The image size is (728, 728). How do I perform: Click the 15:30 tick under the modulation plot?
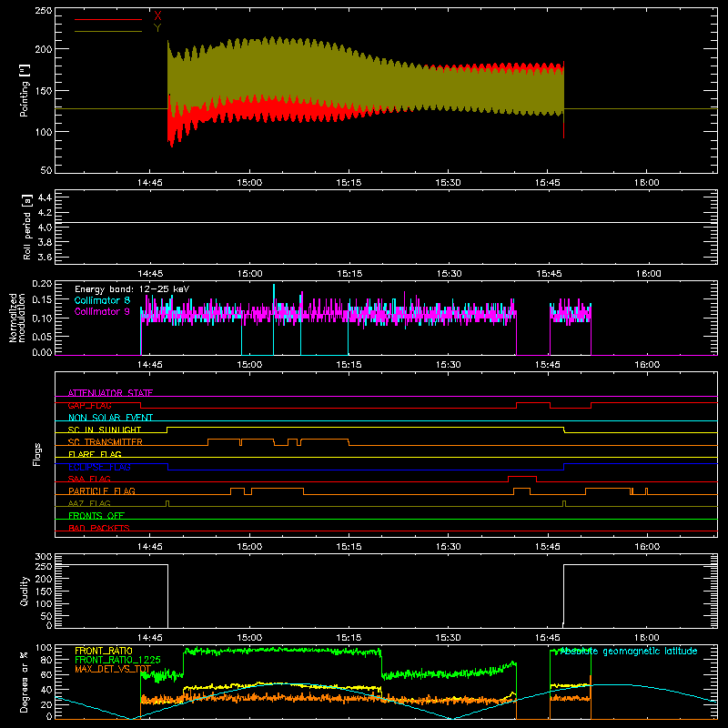tap(449, 365)
